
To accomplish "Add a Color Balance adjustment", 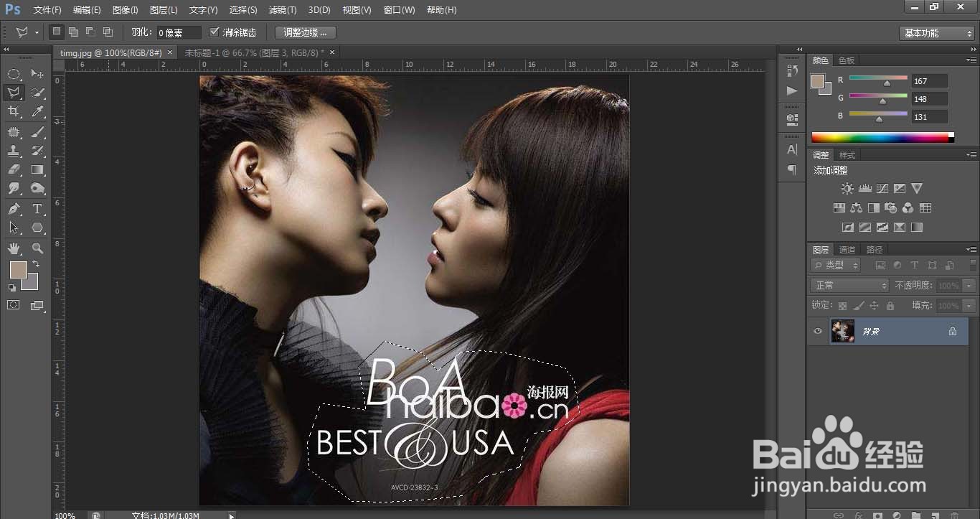I will [x=856, y=208].
